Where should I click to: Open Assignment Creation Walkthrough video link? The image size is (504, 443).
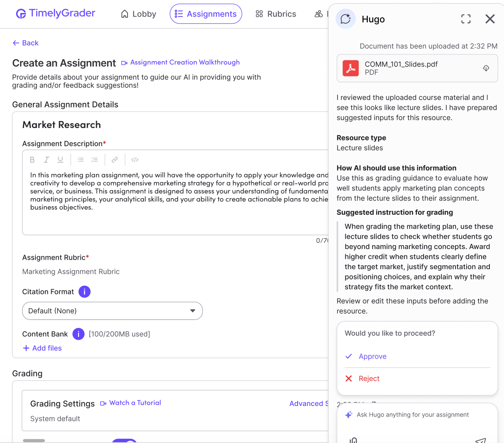[x=180, y=62]
